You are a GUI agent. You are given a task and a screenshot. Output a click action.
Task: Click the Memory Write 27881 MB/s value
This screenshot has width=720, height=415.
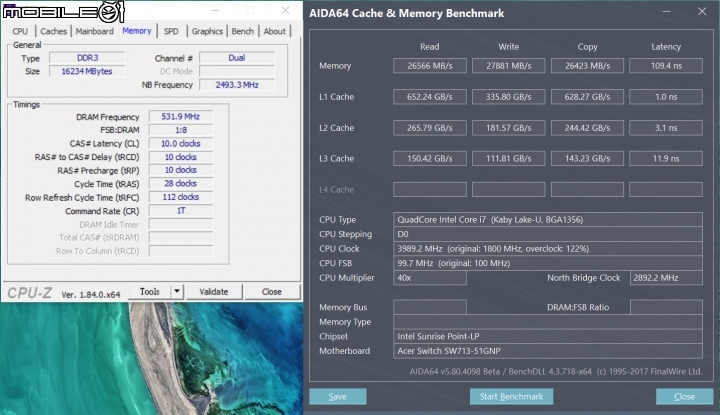point(509,66)
